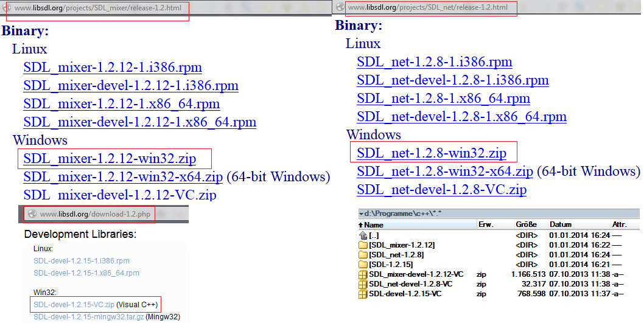Click globe icon in download-1.2.php address bar

click(x=32, y=214)
